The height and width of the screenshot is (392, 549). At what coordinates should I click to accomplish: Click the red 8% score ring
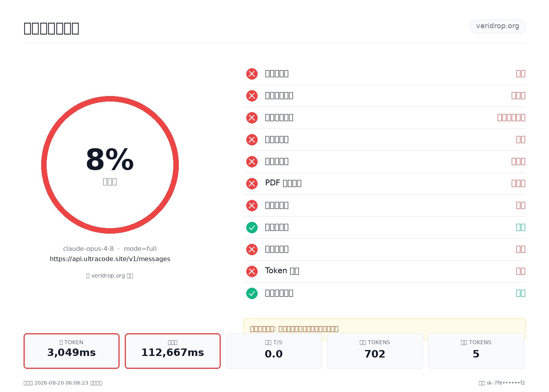(x=110, y=165)
